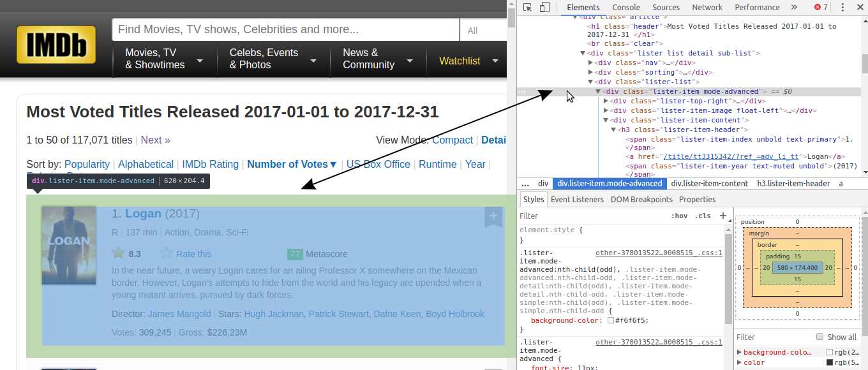Enable the Show all checkbox
This screenshot has height=370, width=868.
coord(820,337)
